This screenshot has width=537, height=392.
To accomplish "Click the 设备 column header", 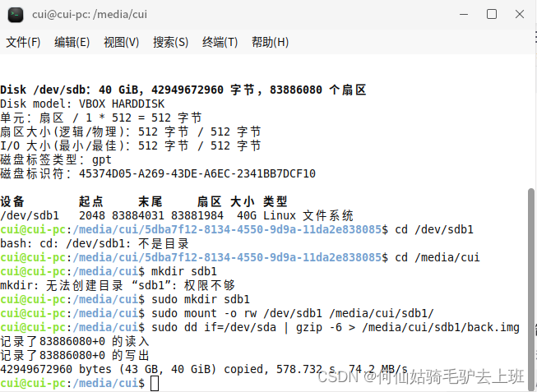I will click(12, 201).
